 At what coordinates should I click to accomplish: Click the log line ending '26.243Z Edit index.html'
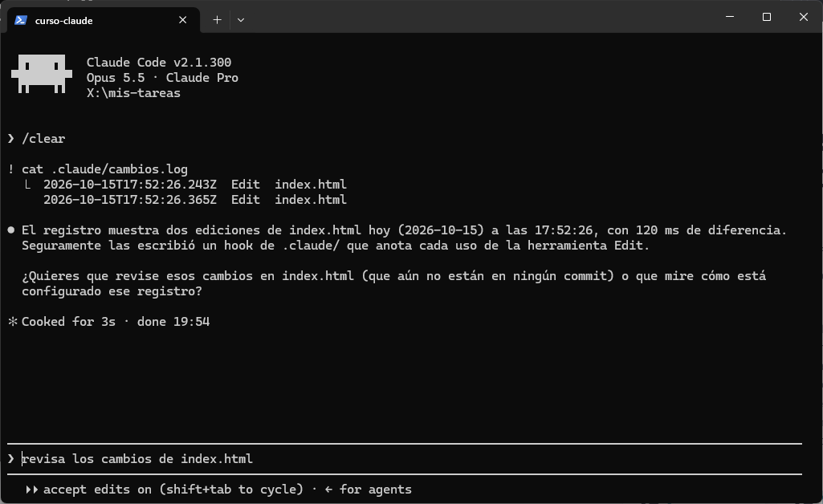[195, 185]
